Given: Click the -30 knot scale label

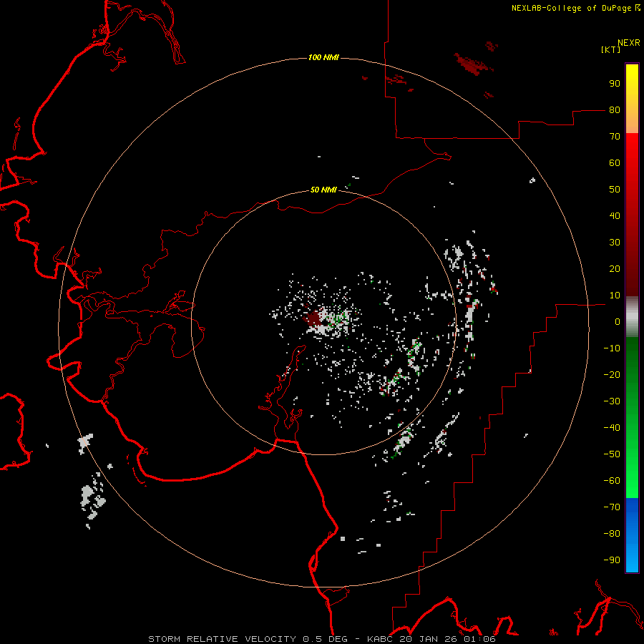Looking at the screenshot, I should tap(612, 401).
